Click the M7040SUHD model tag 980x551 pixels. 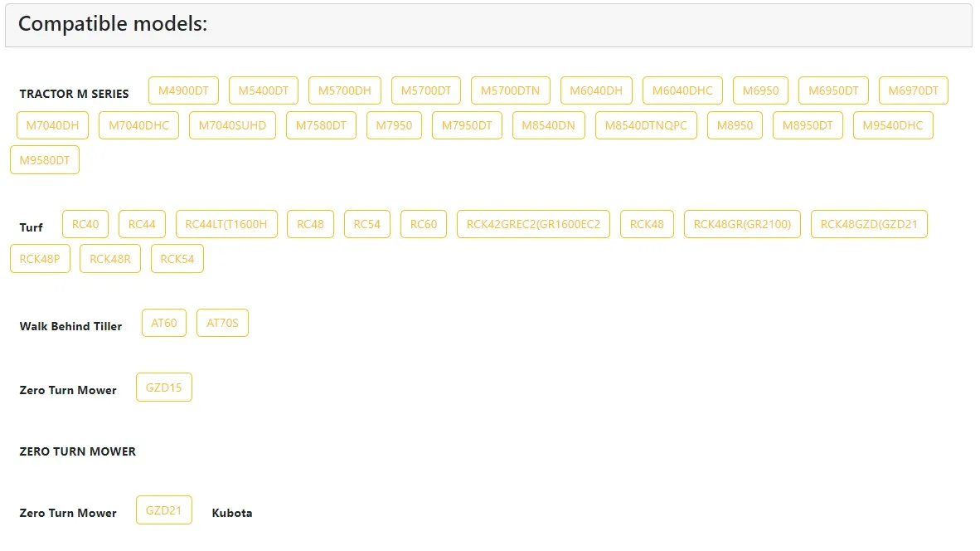[x=232, y=126]
